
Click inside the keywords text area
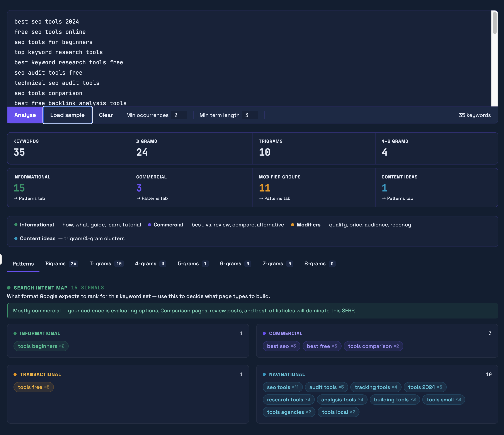coord(249,58)
